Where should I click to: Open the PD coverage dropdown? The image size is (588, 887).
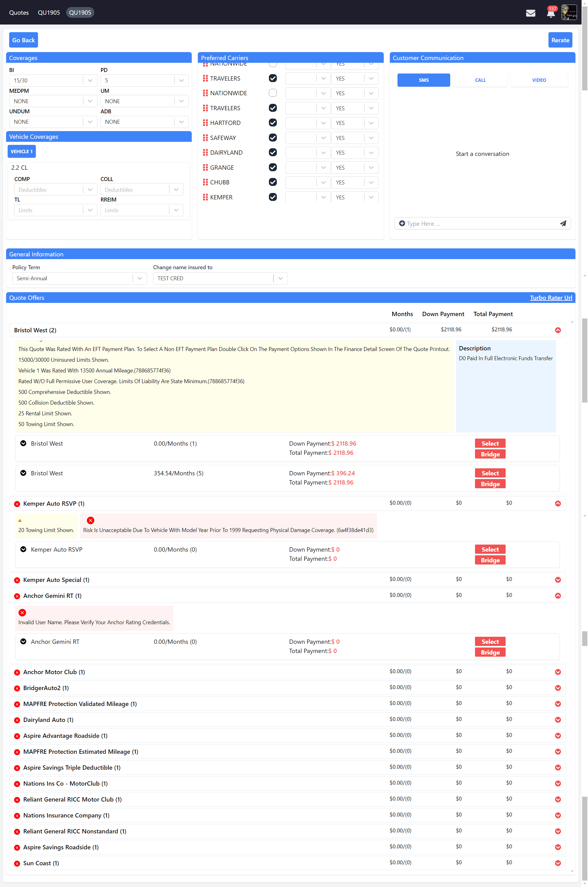(144, 80)
